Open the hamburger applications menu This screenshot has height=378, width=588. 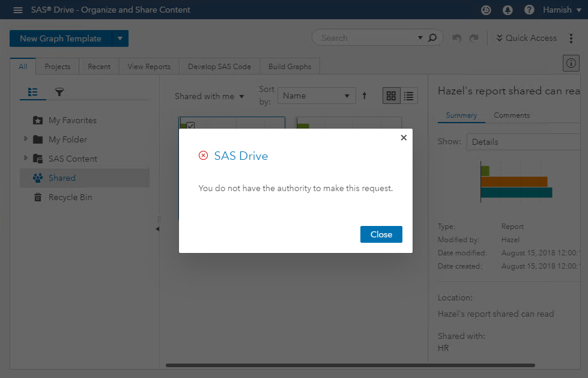click(x=17, y=10)
